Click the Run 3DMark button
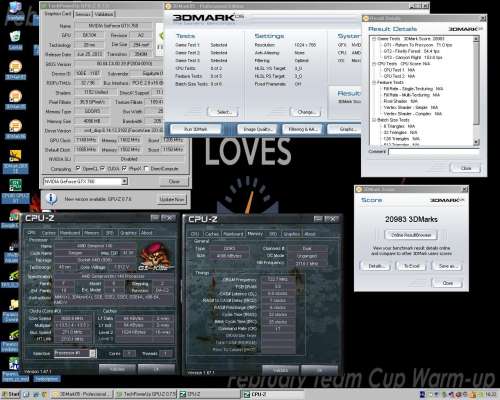The width and height of the screenshot is (500, 400). tap(196, 129)
